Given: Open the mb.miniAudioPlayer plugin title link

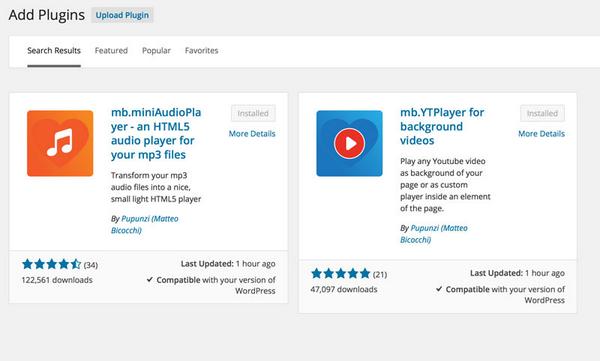Looking at the screenshot, I should coord(156,134).
